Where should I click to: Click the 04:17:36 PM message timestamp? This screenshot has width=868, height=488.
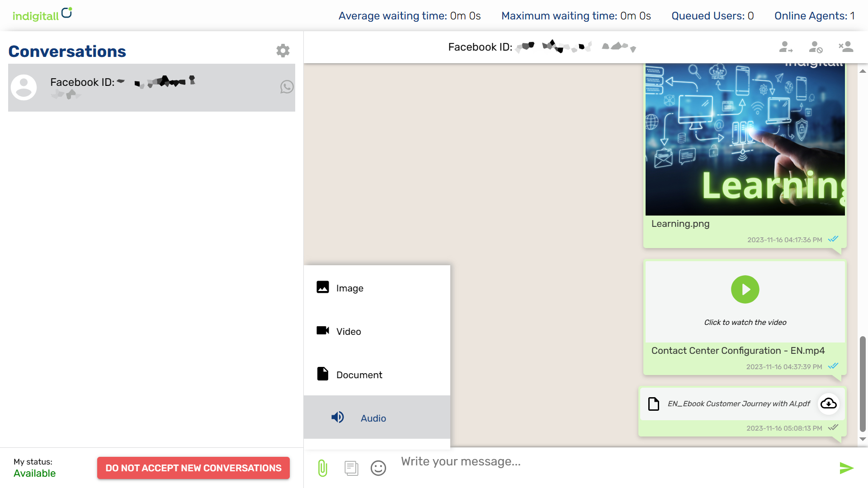784,240
